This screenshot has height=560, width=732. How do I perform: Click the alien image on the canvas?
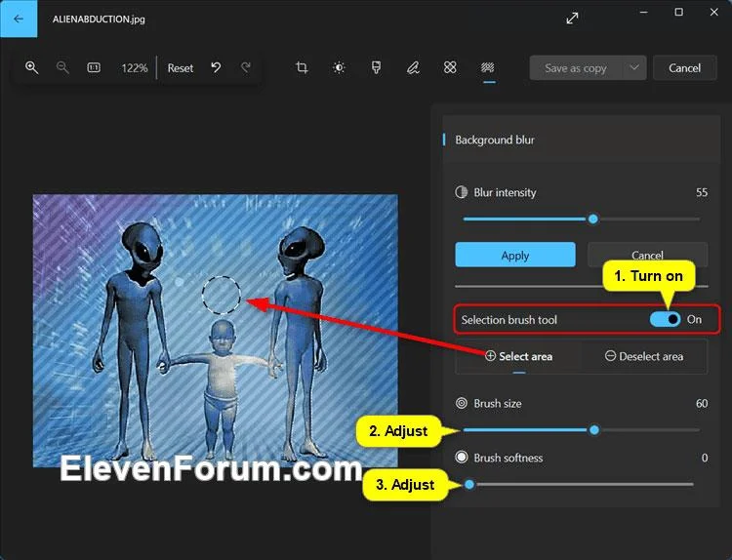[x=216, y=331]
